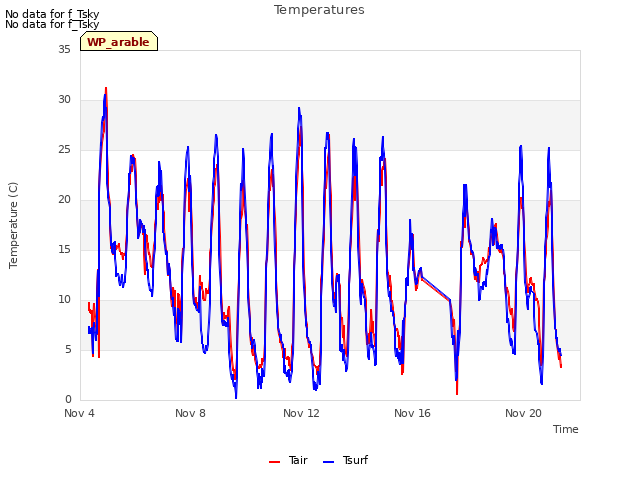This screenshot has width=640, height=480.
Task: Toggle the Tsurf legend entry
Action: point(345,460)
